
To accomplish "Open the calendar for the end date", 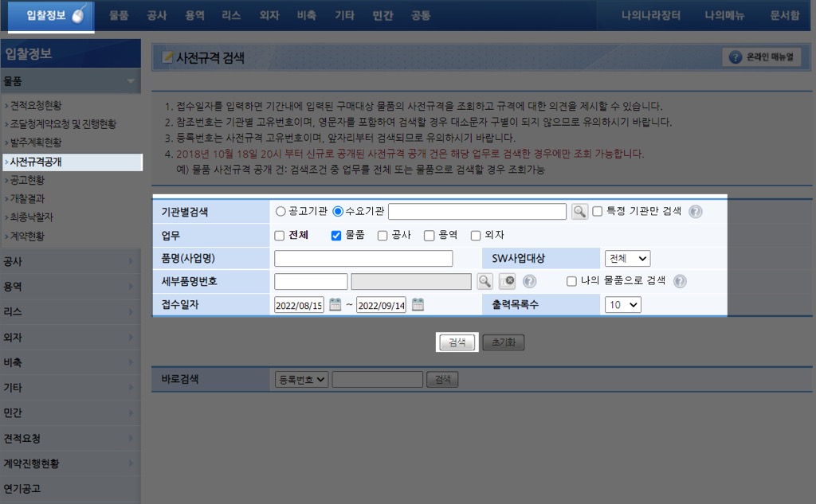I will pyautogui.click(x=418, y=304).
